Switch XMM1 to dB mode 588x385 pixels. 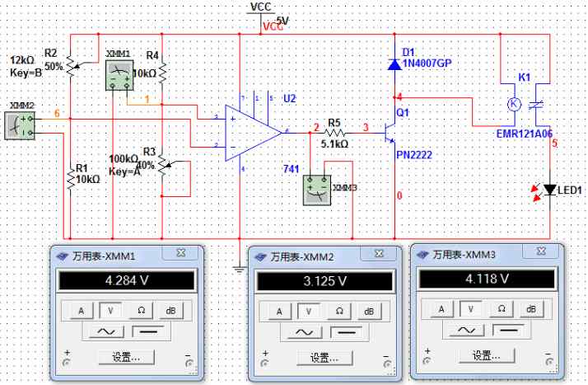click(x=170, y=311)
